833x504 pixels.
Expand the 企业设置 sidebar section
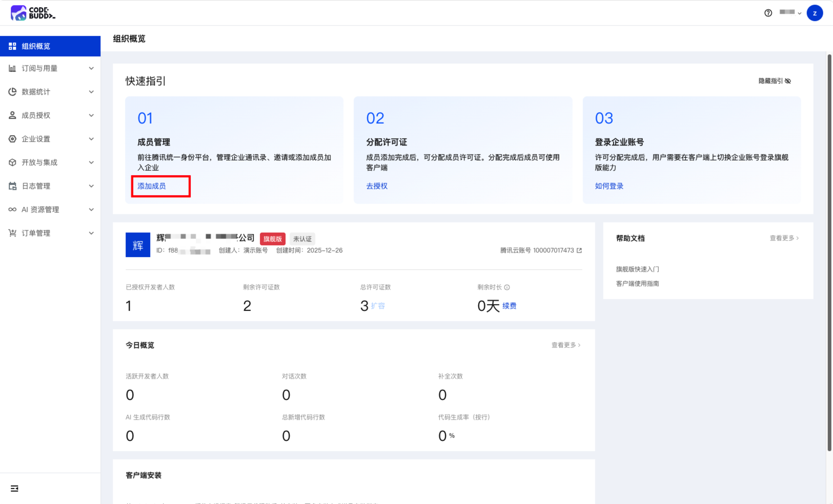click(x=50, y=139)
